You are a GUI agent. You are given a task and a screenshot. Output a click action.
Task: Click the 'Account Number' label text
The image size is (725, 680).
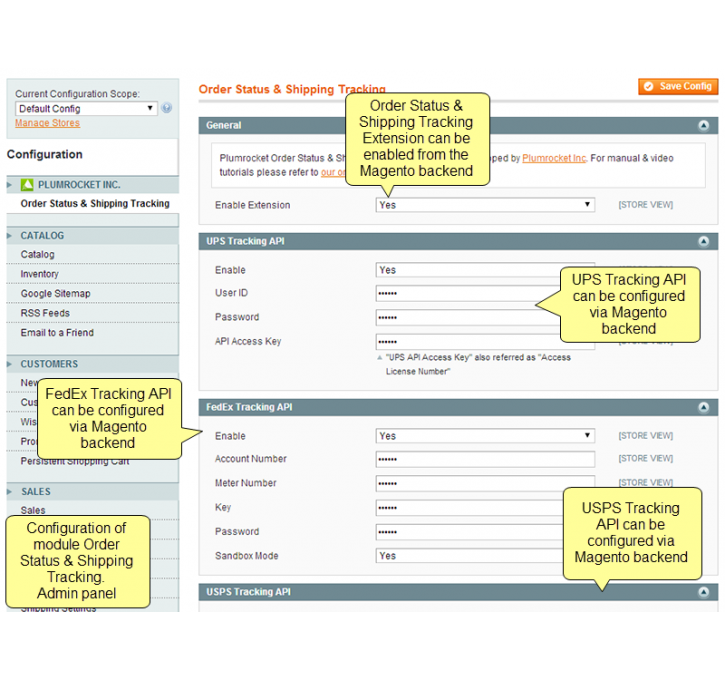(251, 459)
